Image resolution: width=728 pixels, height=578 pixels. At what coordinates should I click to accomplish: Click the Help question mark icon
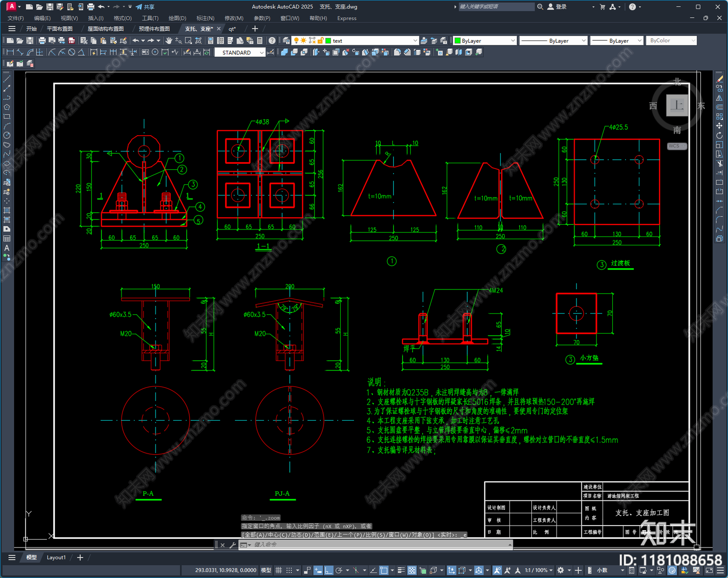tap(272, 41)
